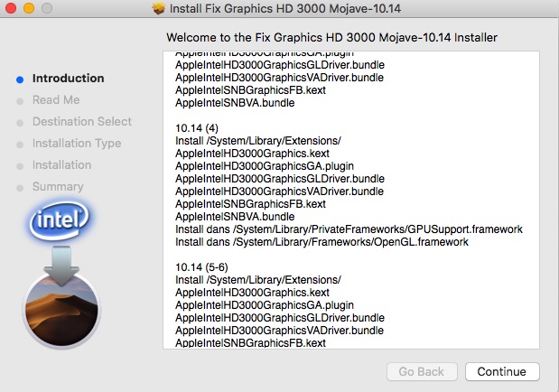This screenshot has height=392, width=559.
Task: Open the Destination Select step
Action: coord(81,122)
